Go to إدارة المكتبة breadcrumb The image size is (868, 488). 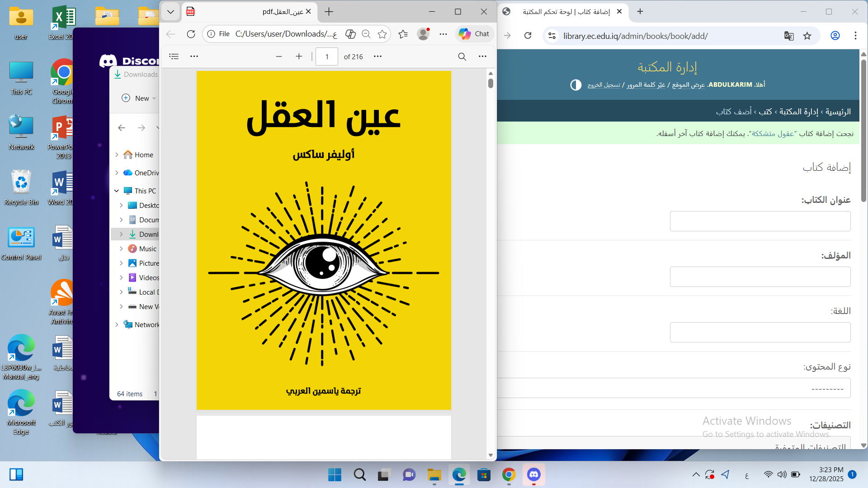pyautogui.click(x=798, y=112)
